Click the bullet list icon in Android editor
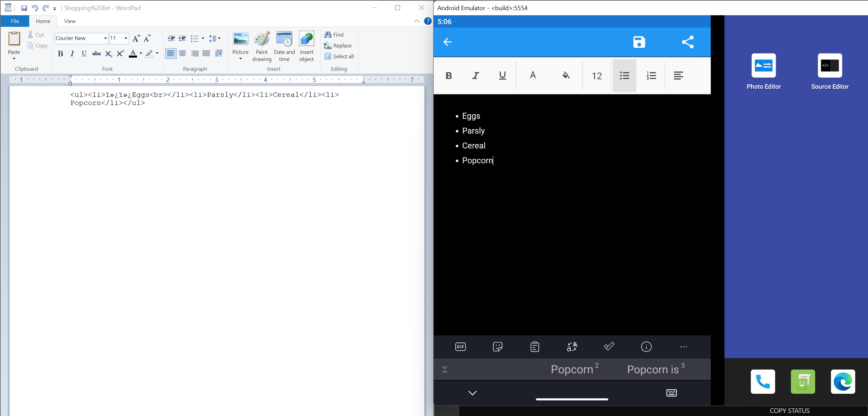This screenshot has height=416, width=868. (x=624, y=75)
